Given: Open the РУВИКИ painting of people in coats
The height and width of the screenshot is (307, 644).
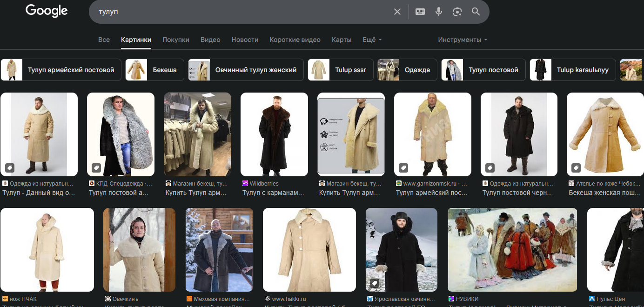Looking at the screenshot, I should pos(512,250).
